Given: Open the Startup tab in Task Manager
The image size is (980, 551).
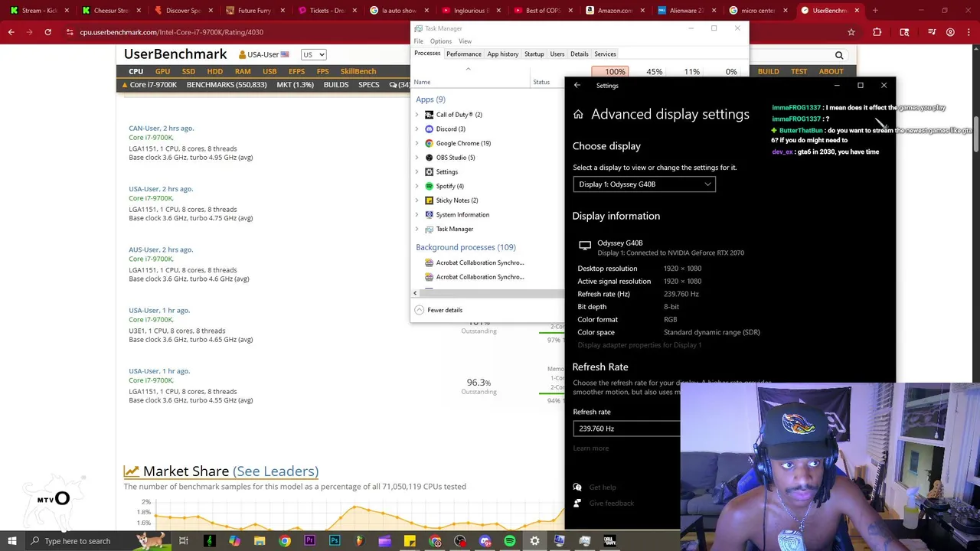Looking at the screenshot, I should coord(534,54).
